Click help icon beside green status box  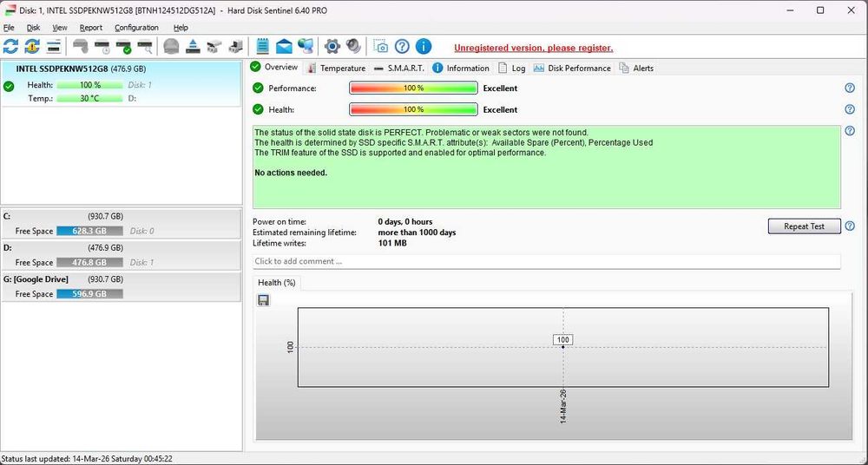[x=850, y=131]
